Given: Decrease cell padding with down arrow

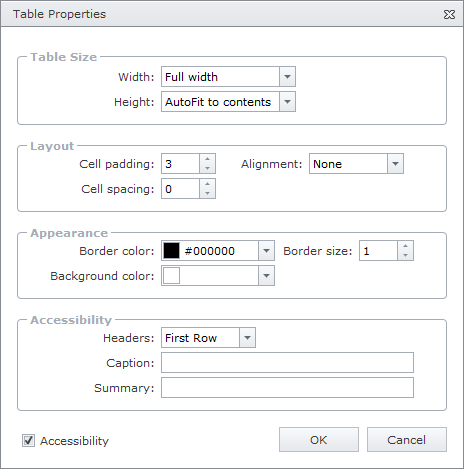Looking at the screenshot, I should [207, 168].
